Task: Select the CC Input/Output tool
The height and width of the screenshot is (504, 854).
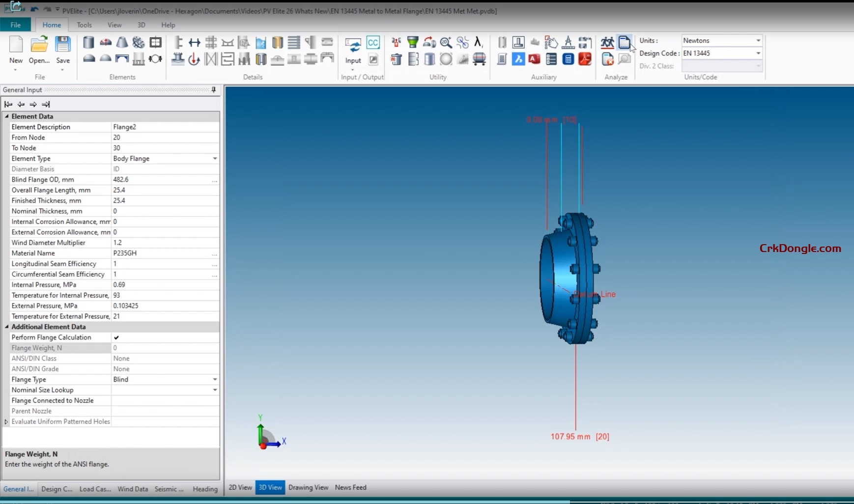Action: click(373, 43)
